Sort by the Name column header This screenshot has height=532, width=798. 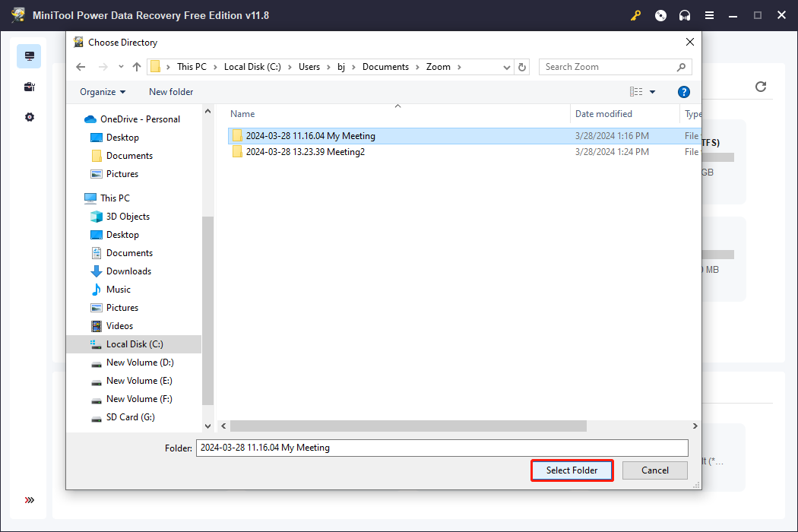click(242, 114)
